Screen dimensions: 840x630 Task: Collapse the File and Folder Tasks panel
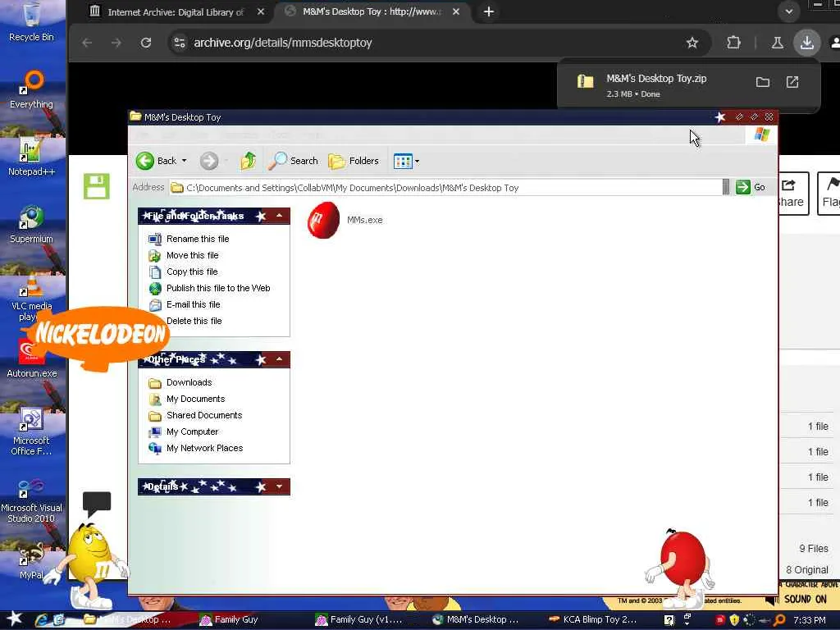(279, 216)
